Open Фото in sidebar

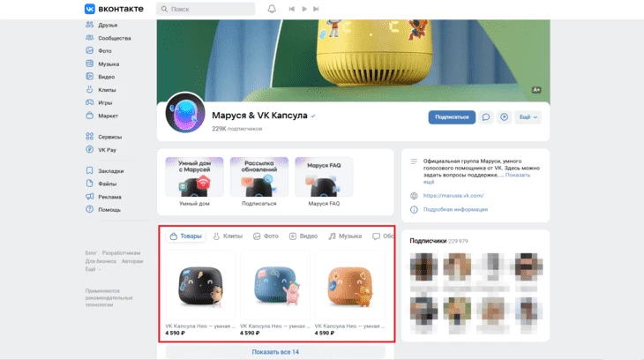tap(99, 50)
